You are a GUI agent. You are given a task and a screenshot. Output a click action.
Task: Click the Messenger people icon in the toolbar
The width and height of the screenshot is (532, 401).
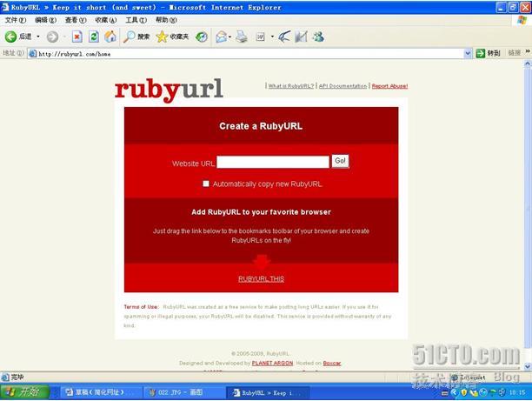(318, 37)
